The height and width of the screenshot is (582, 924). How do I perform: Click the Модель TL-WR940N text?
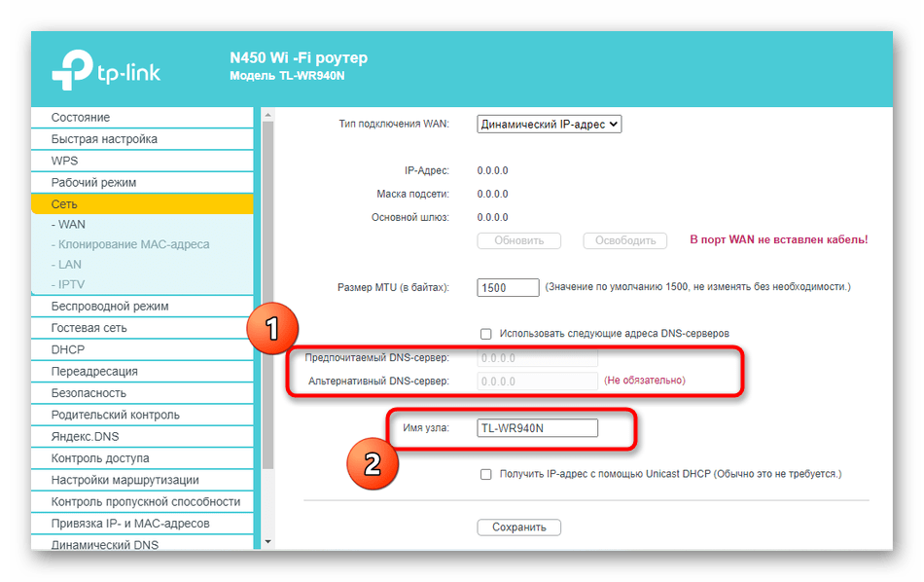pos(287,76)
